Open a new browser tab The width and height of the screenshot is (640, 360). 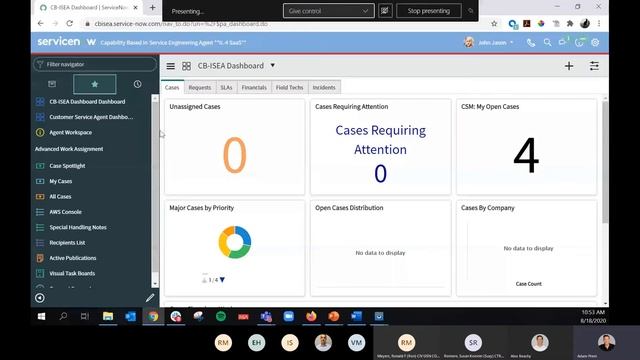click(x=152, y=7)
